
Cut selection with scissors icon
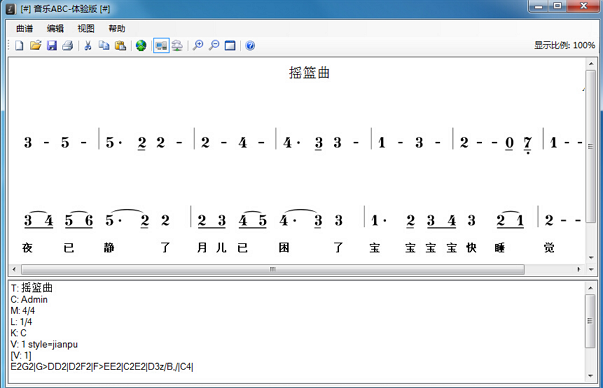[88, 45]
